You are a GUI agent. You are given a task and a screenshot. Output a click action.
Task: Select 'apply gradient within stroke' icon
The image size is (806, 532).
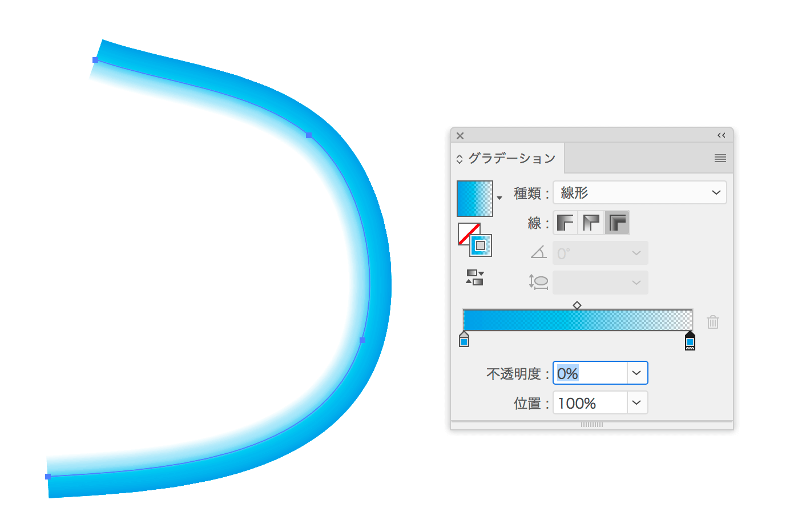pos(565,223)
